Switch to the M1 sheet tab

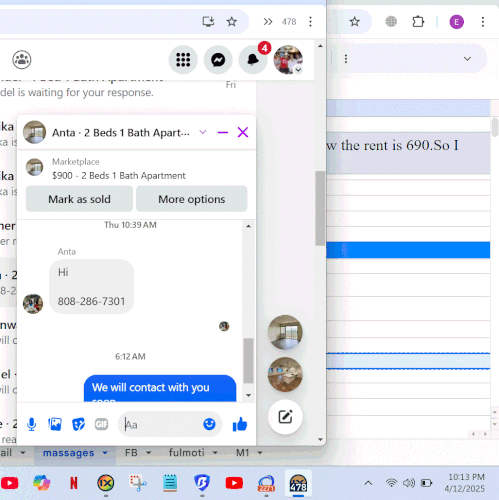click(x=242, y=453)
